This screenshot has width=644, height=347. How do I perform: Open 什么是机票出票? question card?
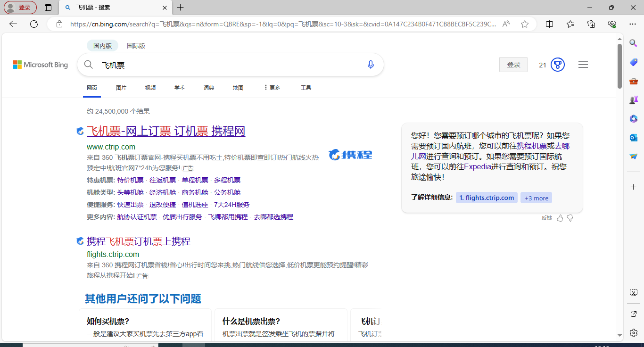(x=281, y=324)
